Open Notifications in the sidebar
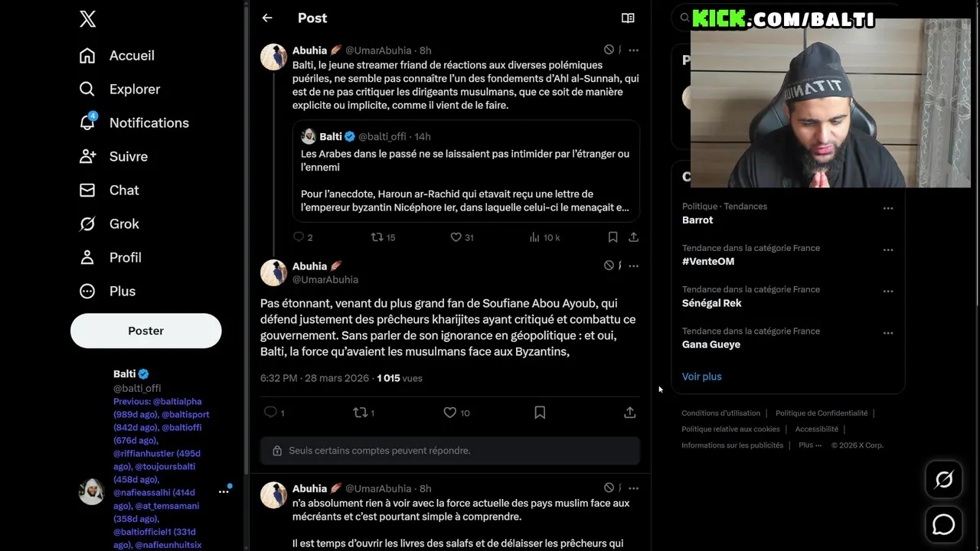This screenshot has height=551, width=980. pyautogui.click(x=149, y=122)
